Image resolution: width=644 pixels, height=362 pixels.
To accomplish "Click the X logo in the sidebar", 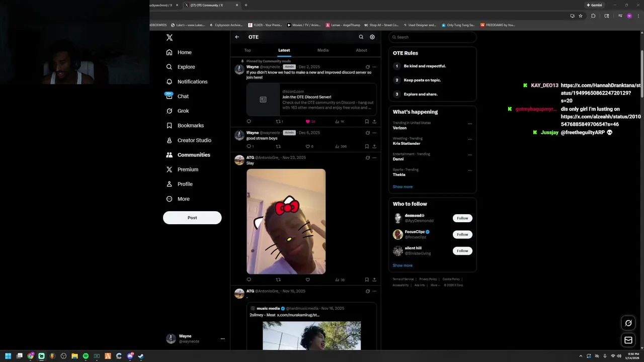I will click(170, 37).
